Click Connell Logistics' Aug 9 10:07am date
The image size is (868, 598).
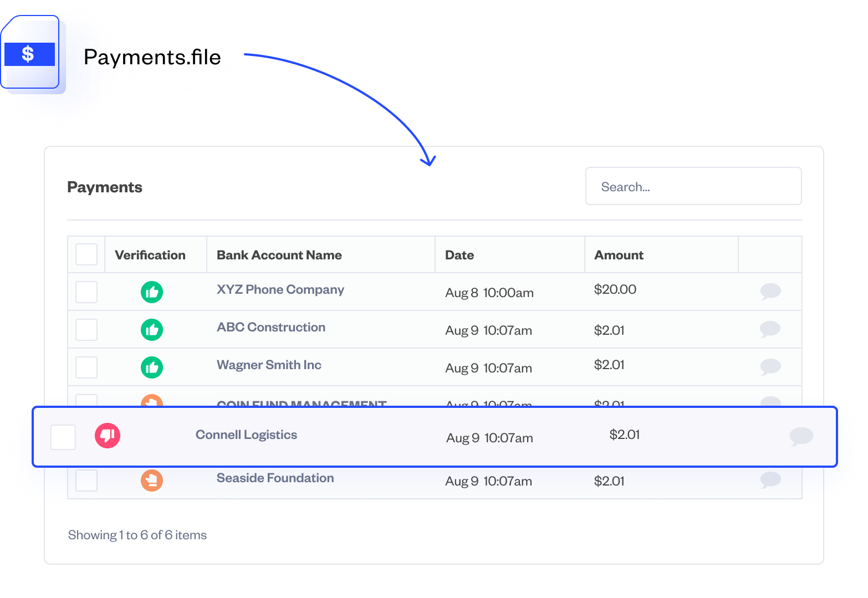[x=489, y=438]
